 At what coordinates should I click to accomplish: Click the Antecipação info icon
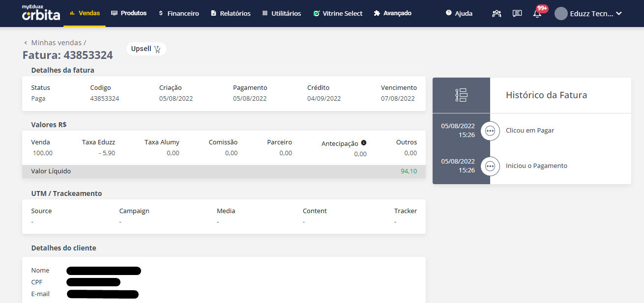coord(364,143)
